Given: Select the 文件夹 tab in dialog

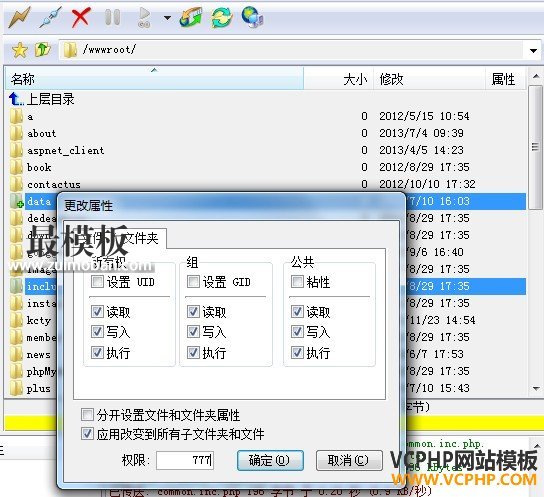Looking at the screenshot, I should point(141,238).
